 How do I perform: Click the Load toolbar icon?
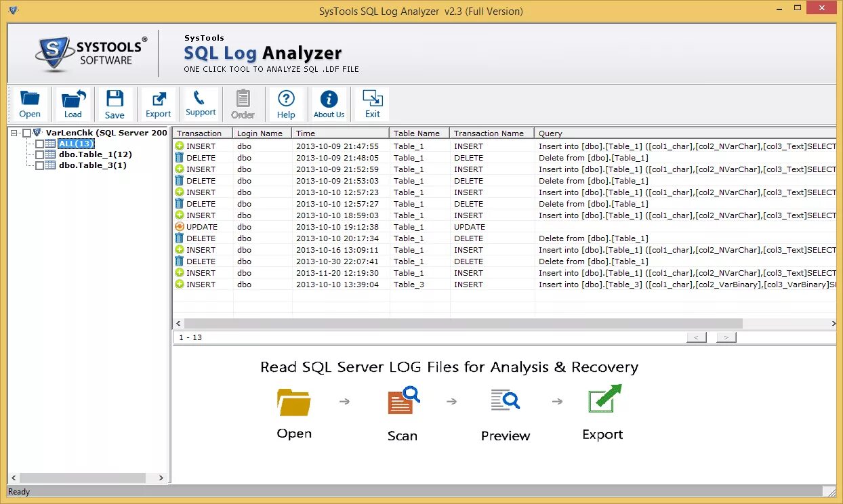pyautogui.click(x=73, y=104)
